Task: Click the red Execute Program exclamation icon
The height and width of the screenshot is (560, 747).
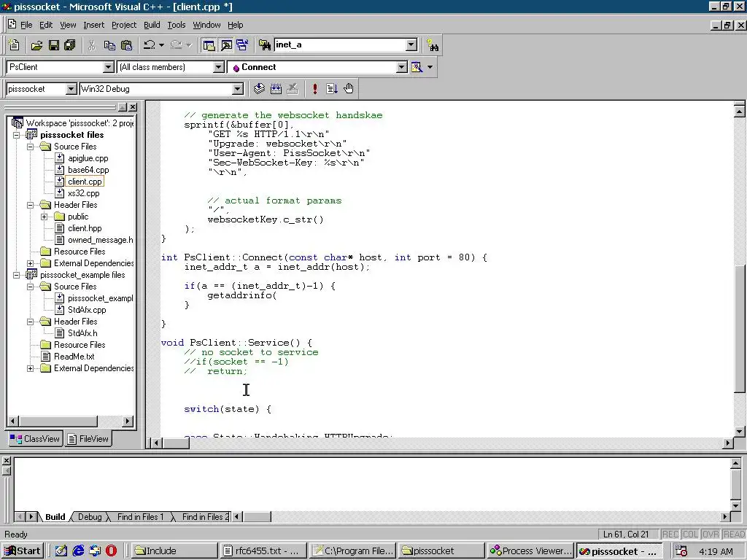Action: 315,88
